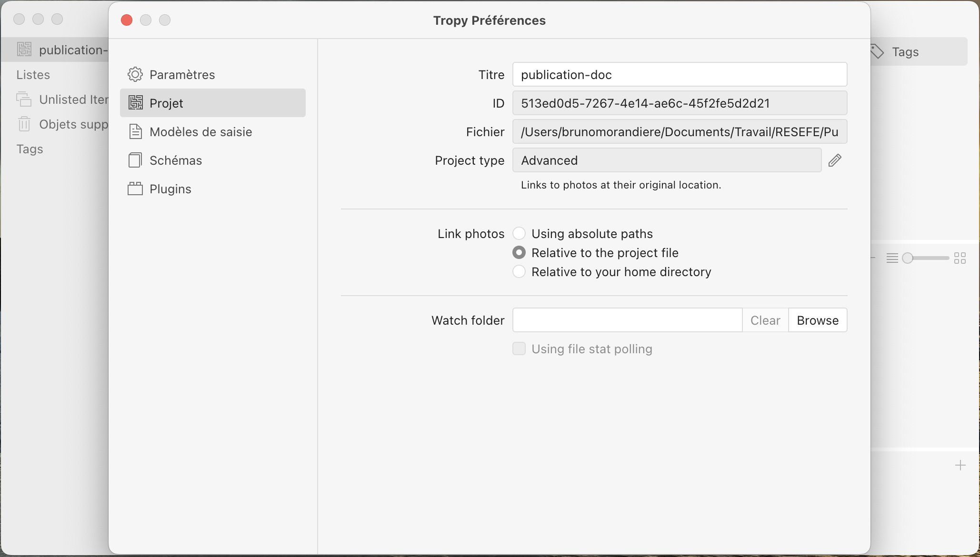Select Unlisted Items in the sidebar

[73, 99]
